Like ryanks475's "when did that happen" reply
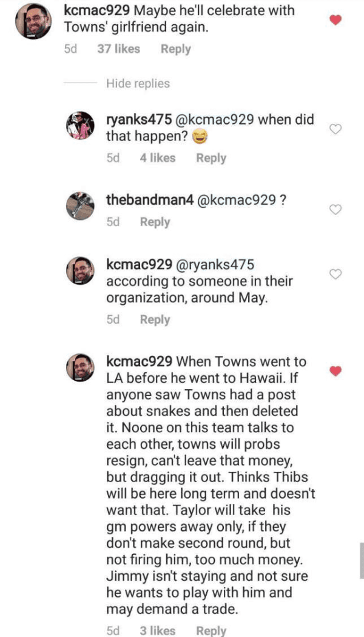Image resolution: width=364 pixels, height=637 pixels. 335,129
